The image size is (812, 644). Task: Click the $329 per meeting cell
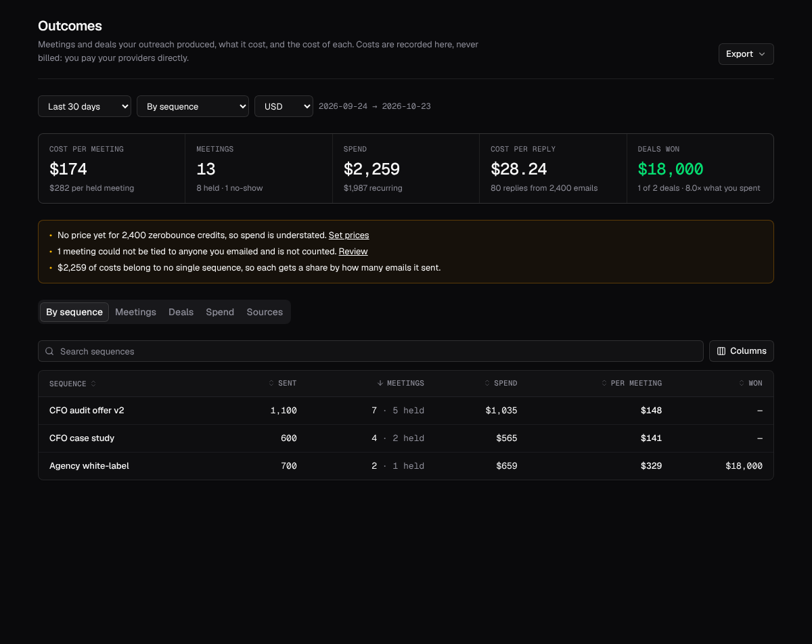[651, 466]
